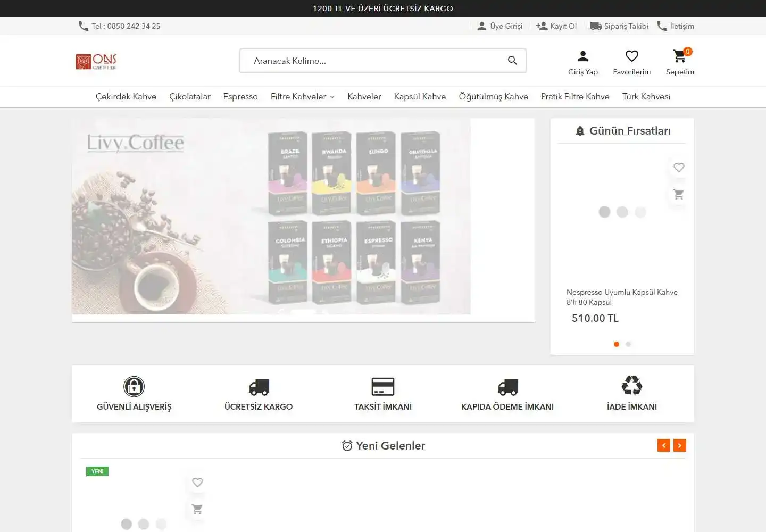Click the 1200 TL free shipping banner
Viewport: 766px width, 532px height.
(383, 9)
